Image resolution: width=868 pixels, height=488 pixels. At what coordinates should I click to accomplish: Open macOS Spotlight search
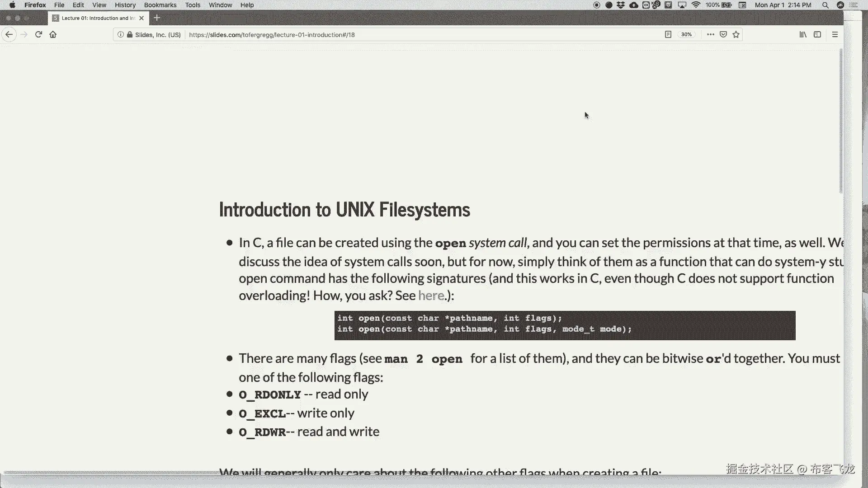(x=825, y=5)
